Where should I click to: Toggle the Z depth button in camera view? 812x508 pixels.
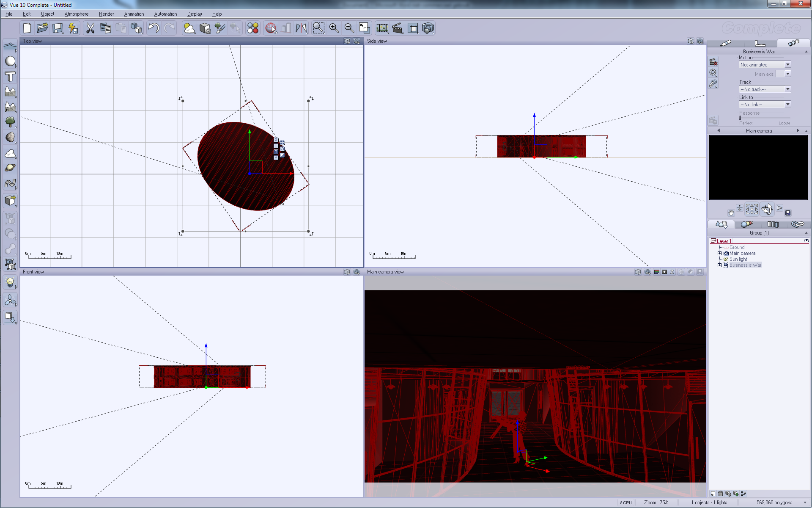[x=672, y=272]
